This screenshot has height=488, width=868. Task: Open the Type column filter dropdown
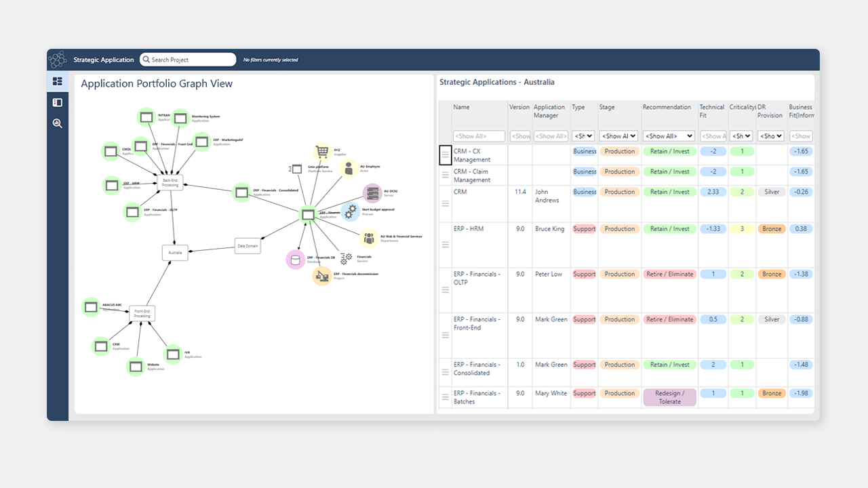[583, 136]
